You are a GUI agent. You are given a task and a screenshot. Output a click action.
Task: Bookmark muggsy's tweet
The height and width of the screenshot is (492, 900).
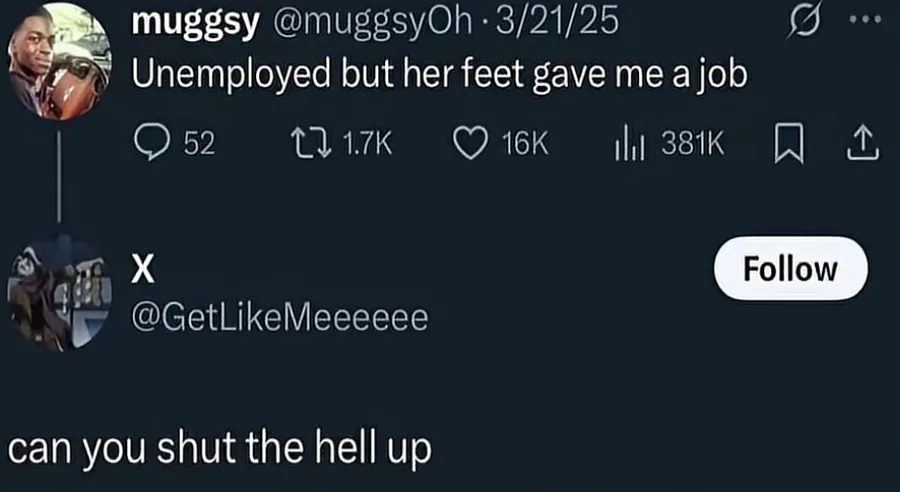(x=789, y=144)
